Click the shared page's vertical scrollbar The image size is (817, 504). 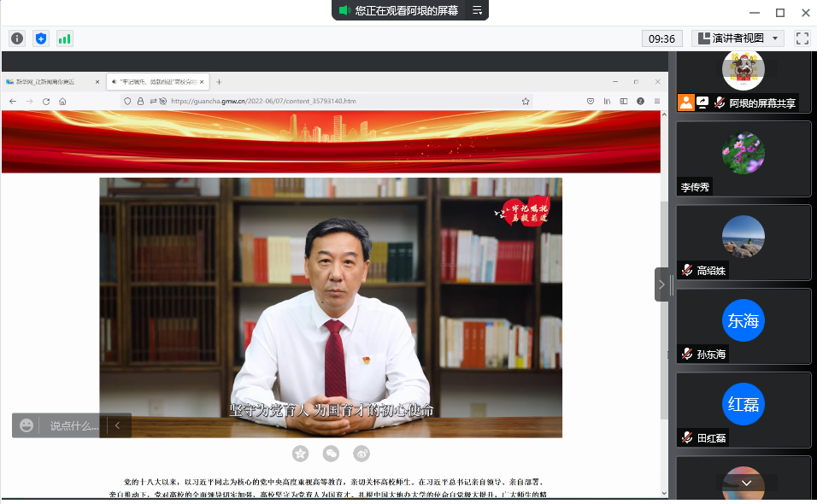pos(664,309)
